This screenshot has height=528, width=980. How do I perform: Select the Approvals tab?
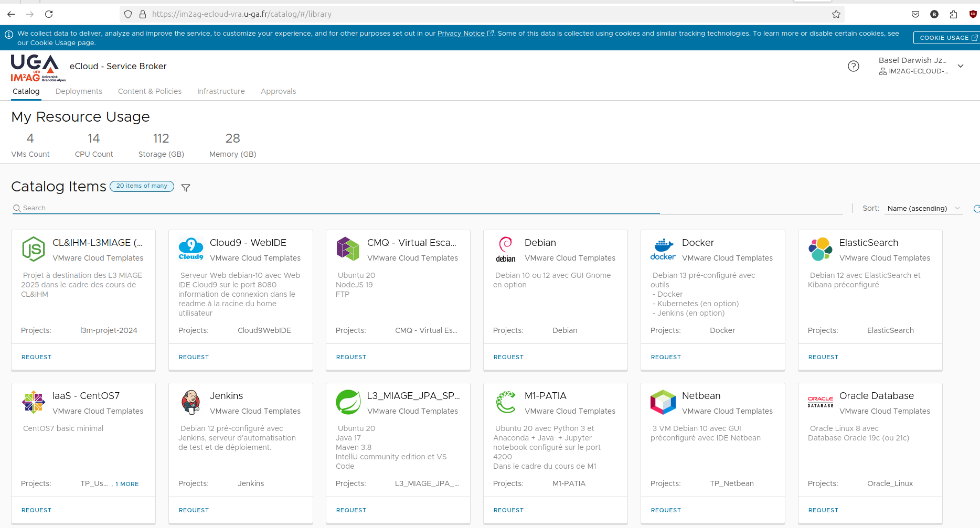278,91
